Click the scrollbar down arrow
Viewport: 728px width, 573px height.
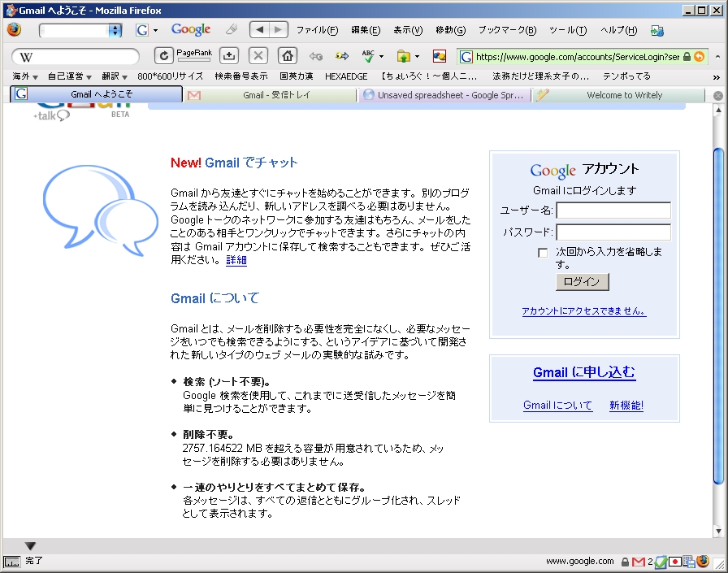pyautogui.click(x=718, y=532)
